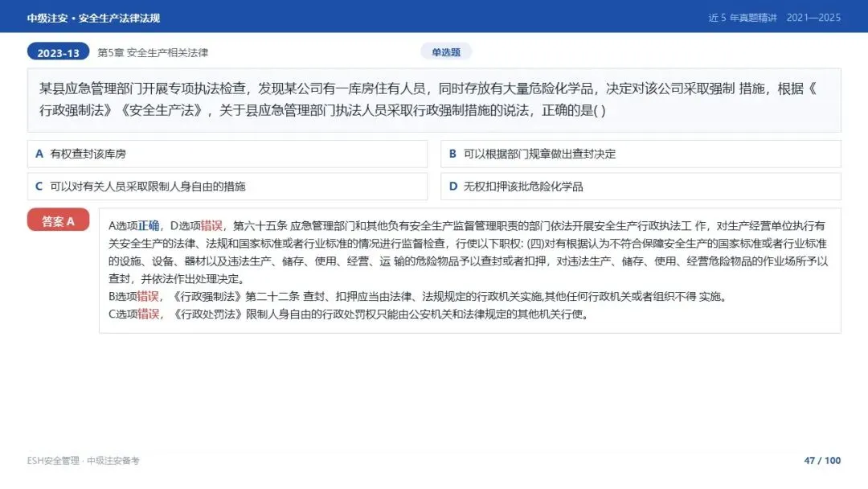Click footer text ESH安全管理·中级注安备考
868x489 pixels.
pyautogui.click(x=83, y=460)
